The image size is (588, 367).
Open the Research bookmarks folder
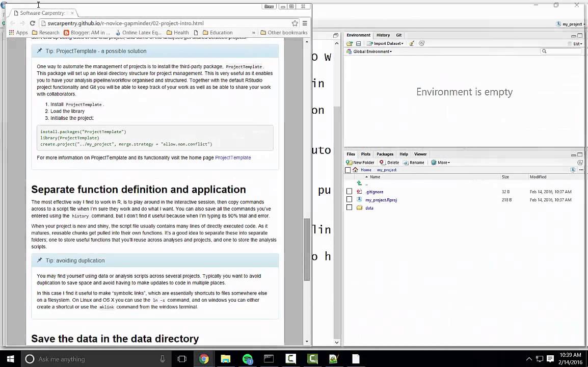coord(46,33)
